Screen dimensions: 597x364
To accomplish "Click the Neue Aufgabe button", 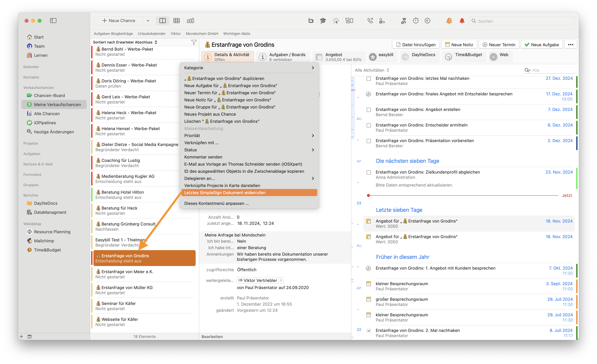I will (542, 45).
